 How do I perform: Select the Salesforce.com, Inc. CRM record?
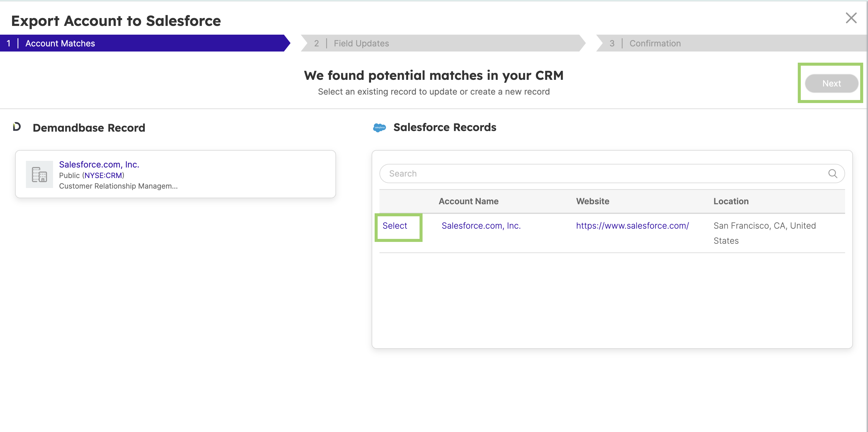(395, 226)
